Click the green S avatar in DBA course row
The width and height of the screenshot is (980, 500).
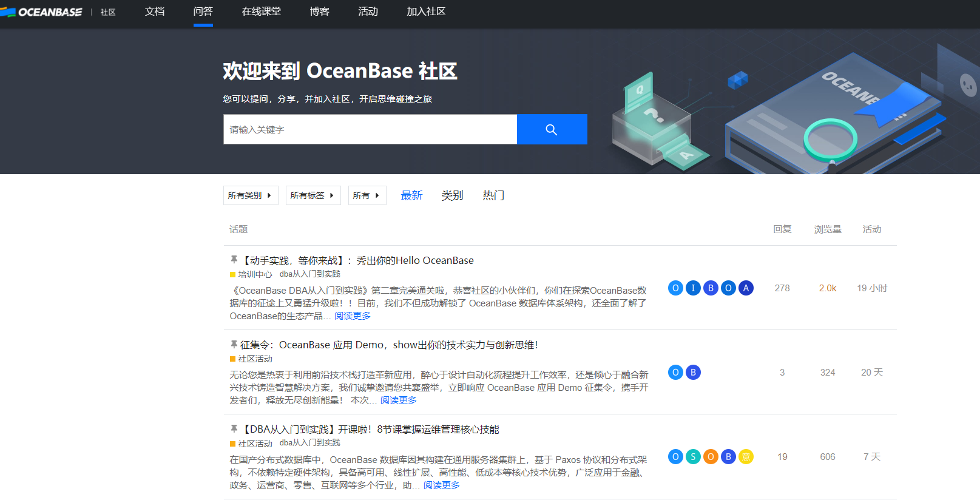coord(693,456)
